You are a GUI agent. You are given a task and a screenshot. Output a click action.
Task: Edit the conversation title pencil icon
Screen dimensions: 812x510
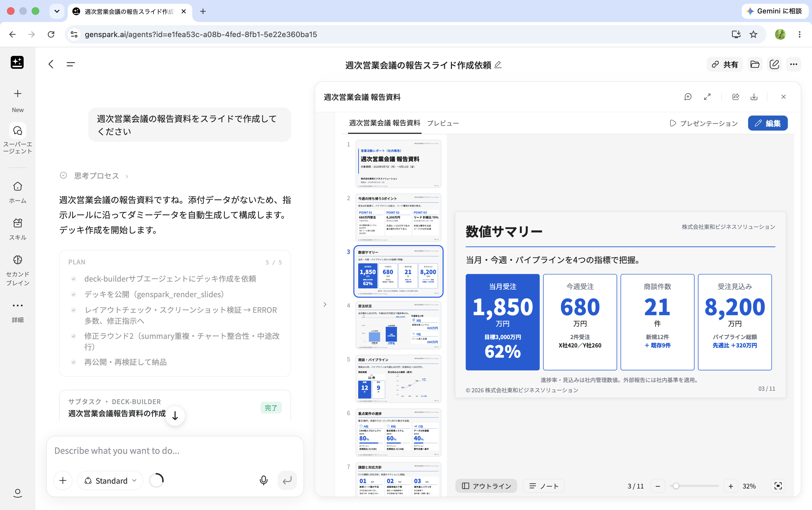[x=498, y=64]
